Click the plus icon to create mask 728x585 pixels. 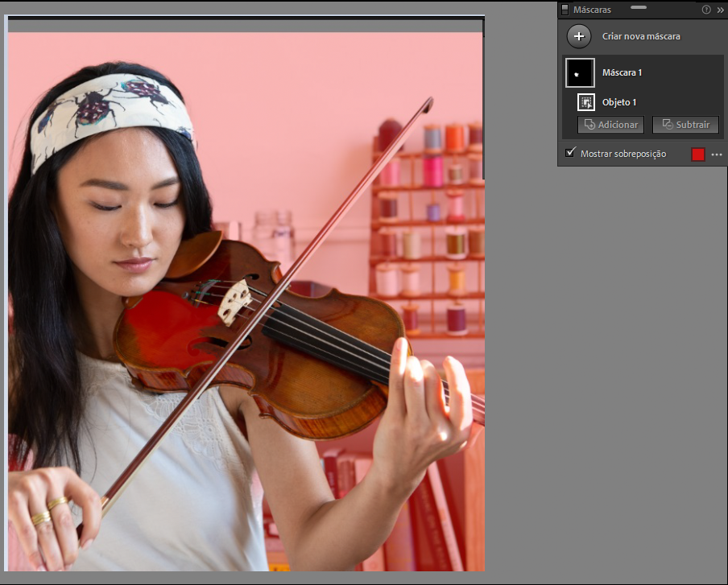coord(578,36)
